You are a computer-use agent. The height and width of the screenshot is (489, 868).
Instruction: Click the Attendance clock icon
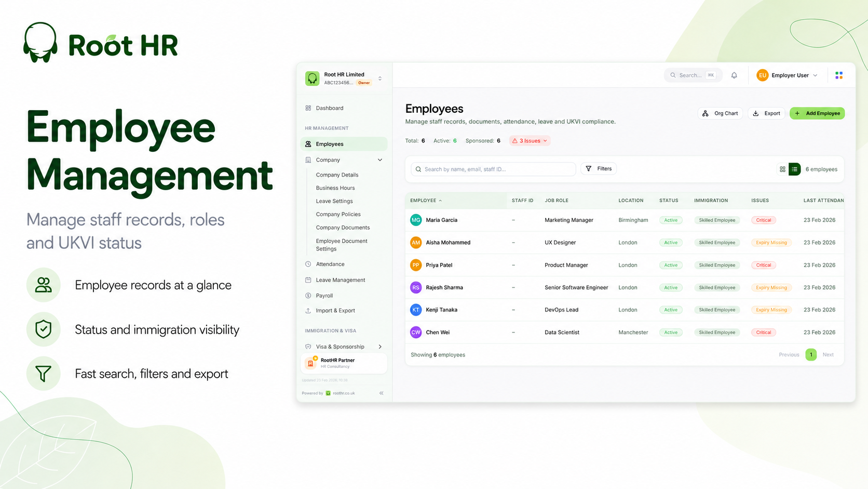308,264
